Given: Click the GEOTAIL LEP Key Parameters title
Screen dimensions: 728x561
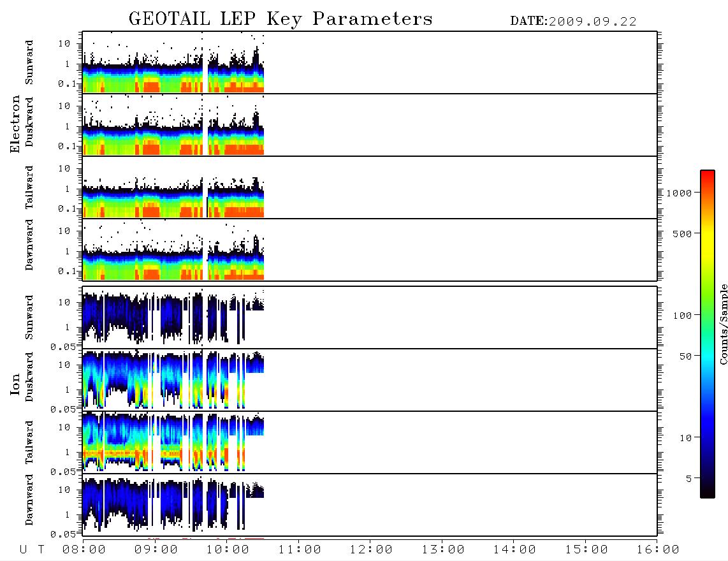Looking at the screenshot, I should [x=280, y=19].
